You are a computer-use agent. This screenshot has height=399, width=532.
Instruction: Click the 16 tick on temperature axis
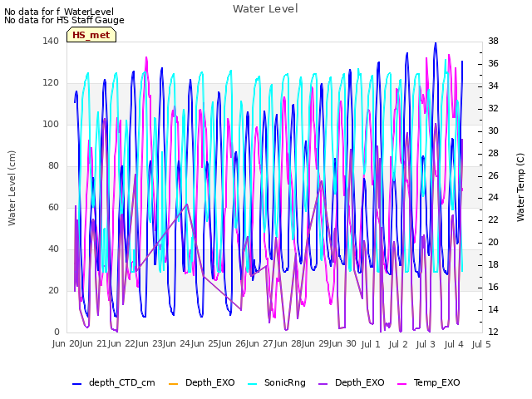click(x=493, y=287)
